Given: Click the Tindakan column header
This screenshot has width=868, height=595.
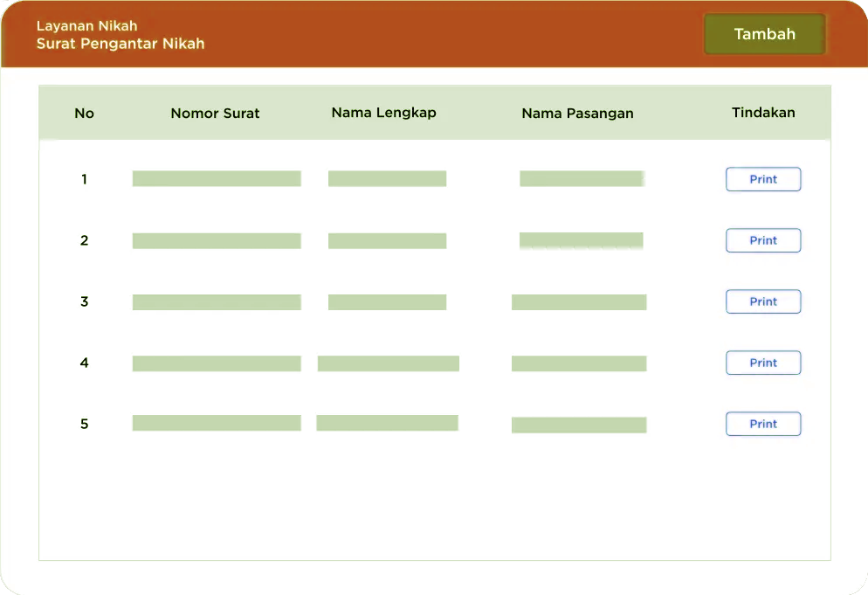Looking at the screenshot, I should [x=763, y=113].
